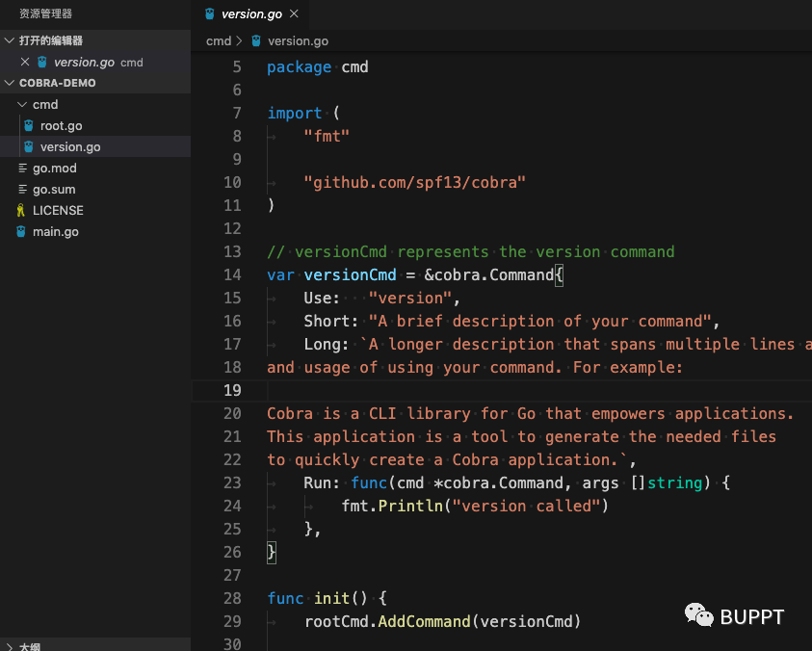
Task: Click func init() on line 28
Action: [x=317, y=599]
